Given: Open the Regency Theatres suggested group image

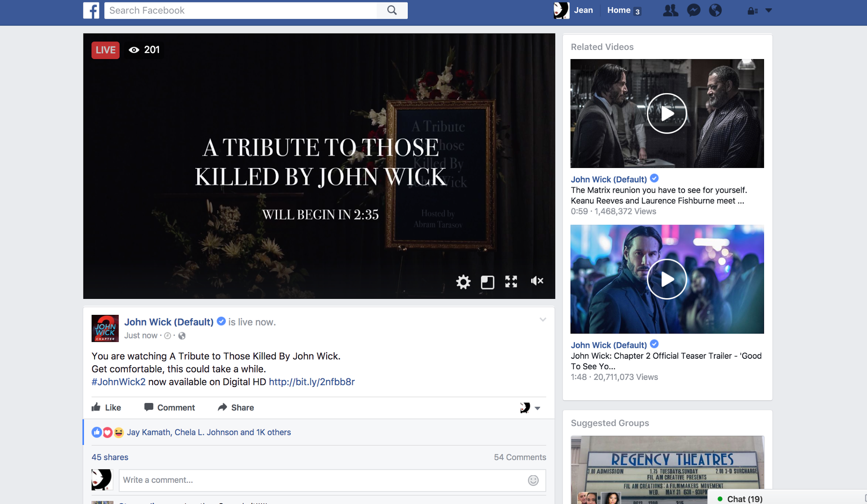Looking at the screenshot, I should [667, 470].
